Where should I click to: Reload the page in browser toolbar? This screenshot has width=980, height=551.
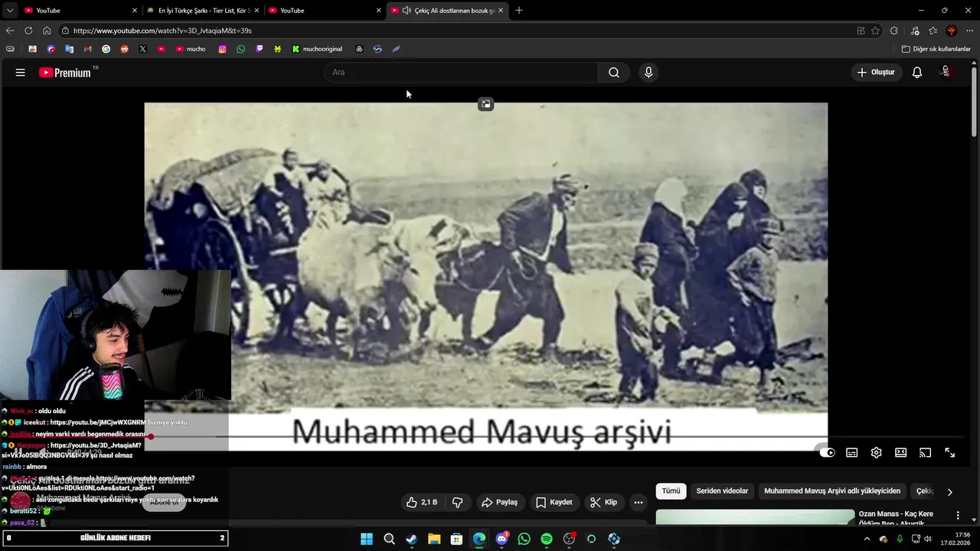point(28,31)
